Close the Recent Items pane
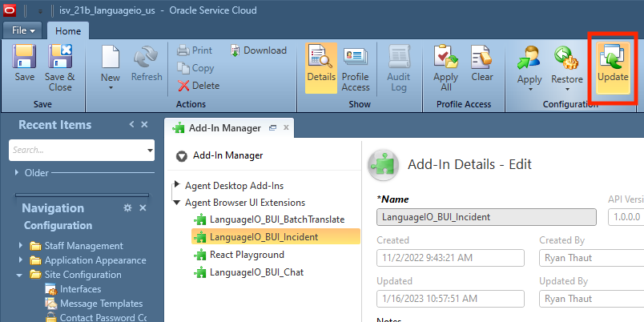This screenshot has height=322, width=644. [144, 124]
